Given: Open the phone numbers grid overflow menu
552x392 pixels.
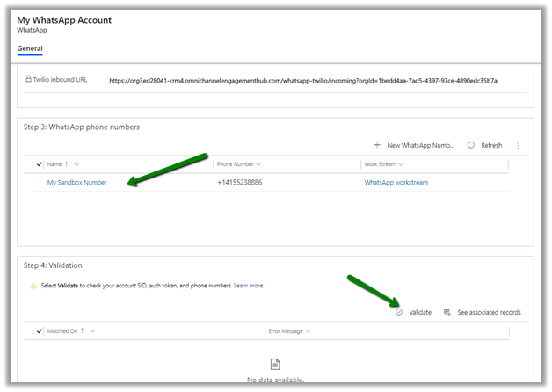Looking at the screenshot, I should (x=518, y=145).
